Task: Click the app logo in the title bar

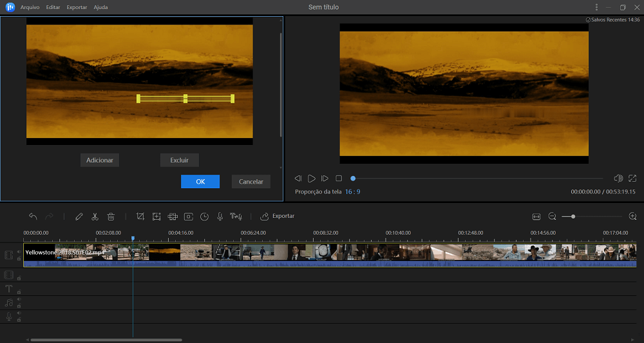Action: point(10,7)
